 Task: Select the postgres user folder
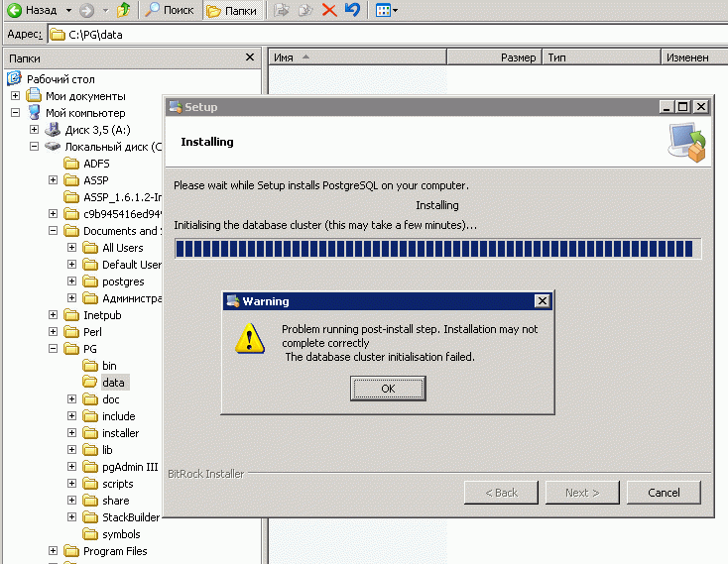123,282
